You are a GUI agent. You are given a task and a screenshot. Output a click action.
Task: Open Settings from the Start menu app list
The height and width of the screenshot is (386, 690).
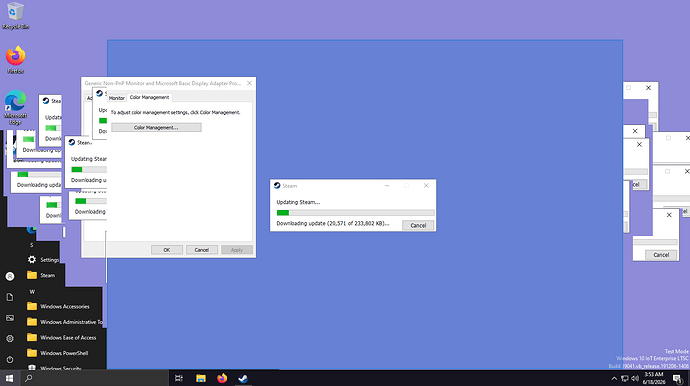tap(43, 260)
